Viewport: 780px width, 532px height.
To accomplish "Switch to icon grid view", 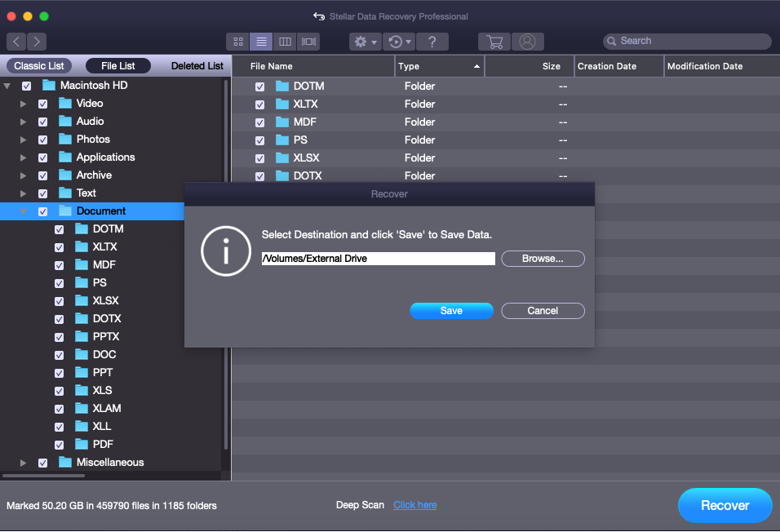I will tap(237, 42).
